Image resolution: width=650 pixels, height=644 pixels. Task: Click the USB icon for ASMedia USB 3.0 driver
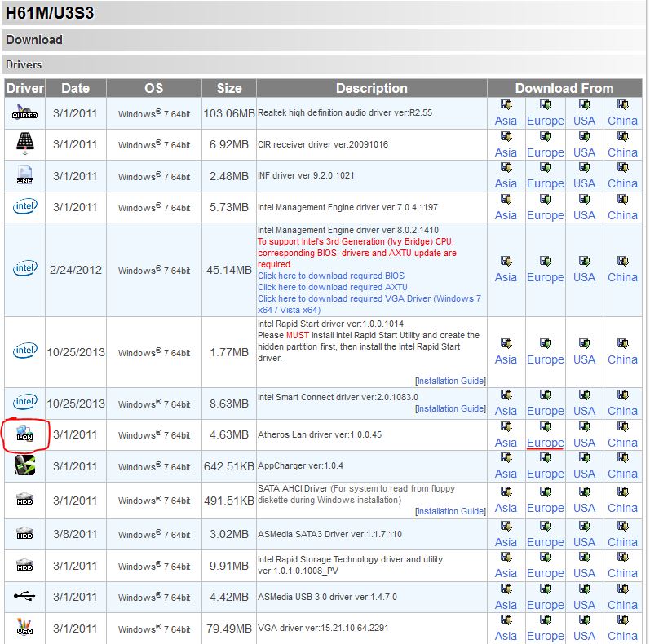24,596
